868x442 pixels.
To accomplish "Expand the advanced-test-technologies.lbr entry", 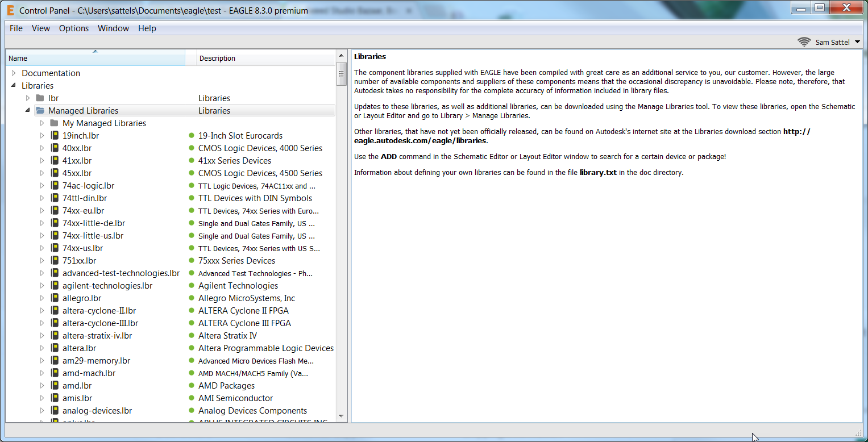I will coord(41,273).
